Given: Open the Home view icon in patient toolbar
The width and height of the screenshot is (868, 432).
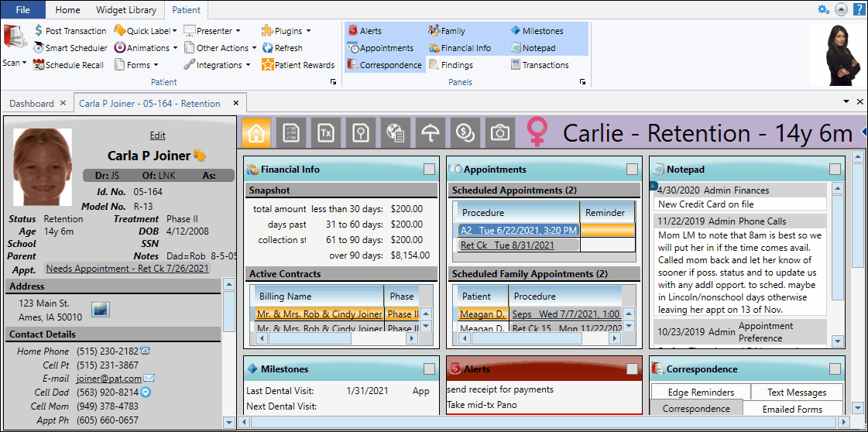Looking at the screenshot, I should click(256, 132).
